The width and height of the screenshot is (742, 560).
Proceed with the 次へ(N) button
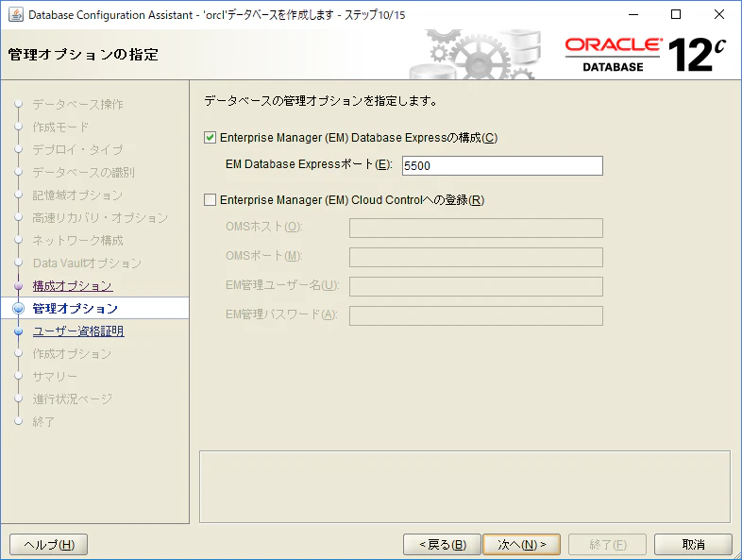click(x=521, y=544)
